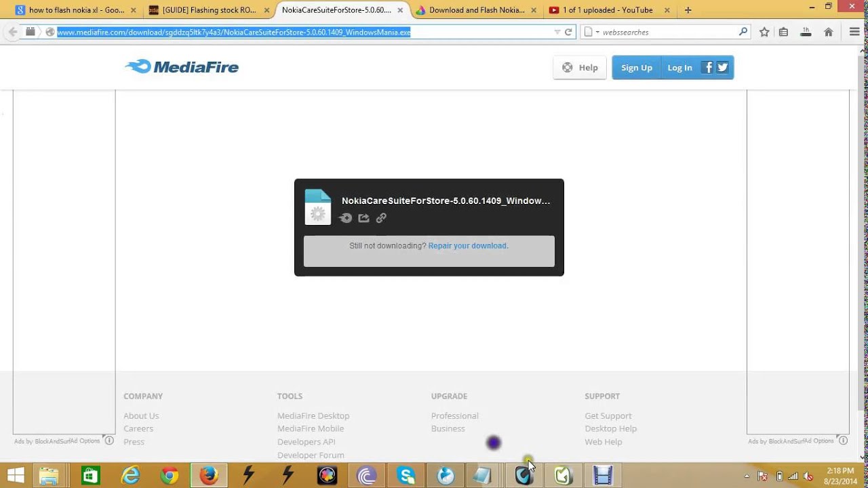Log in with the Facebook icon
This screenshot has height=488, width=868.
click(707, 67)
